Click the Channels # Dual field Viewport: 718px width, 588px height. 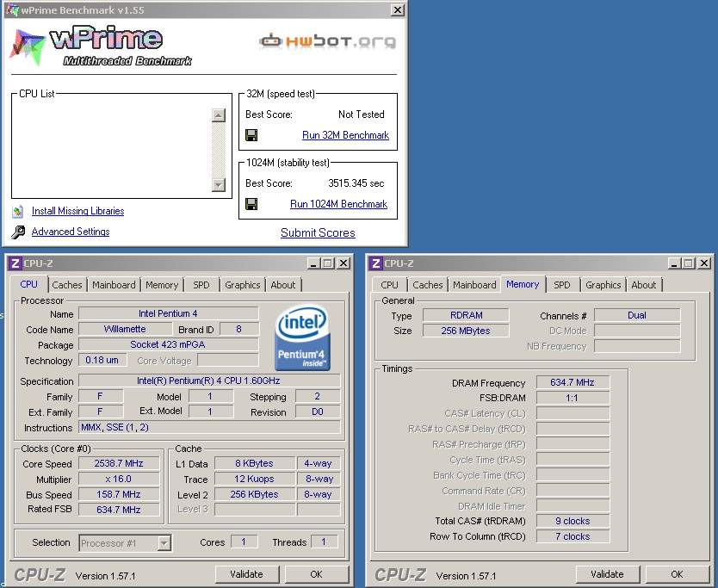point(637,316)
